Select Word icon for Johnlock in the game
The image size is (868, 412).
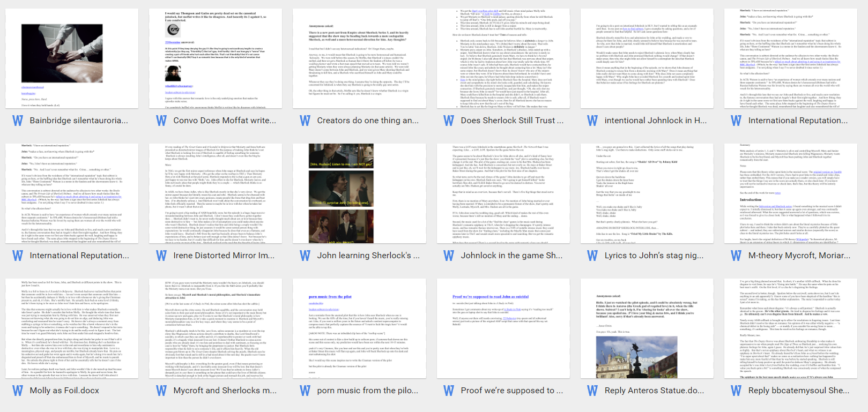coord(449,256)
